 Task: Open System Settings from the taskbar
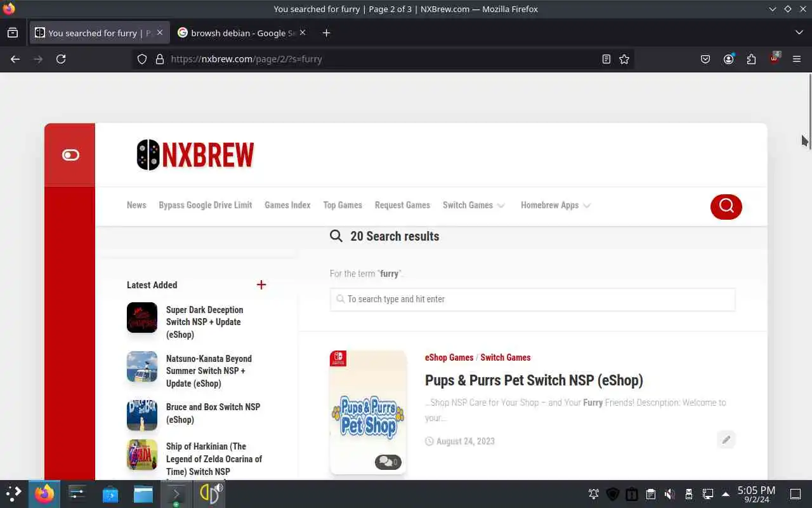pyautogui.click(x=77, y=494)
